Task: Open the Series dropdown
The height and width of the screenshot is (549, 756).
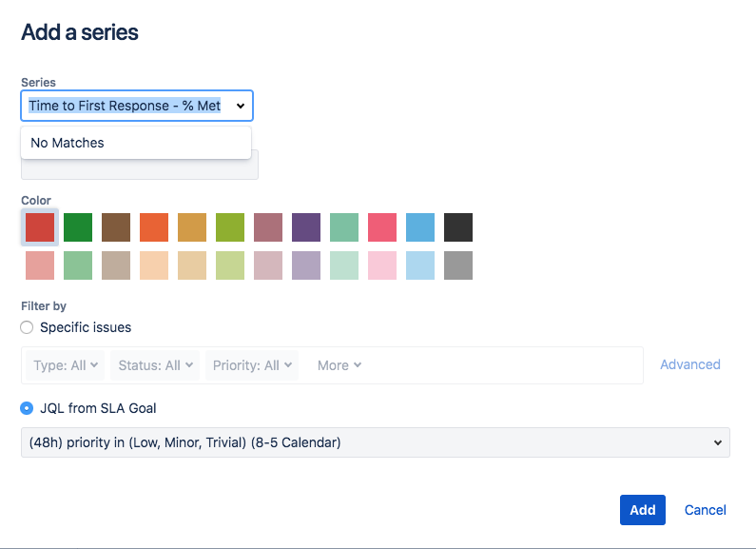Action: click(137, 106)
